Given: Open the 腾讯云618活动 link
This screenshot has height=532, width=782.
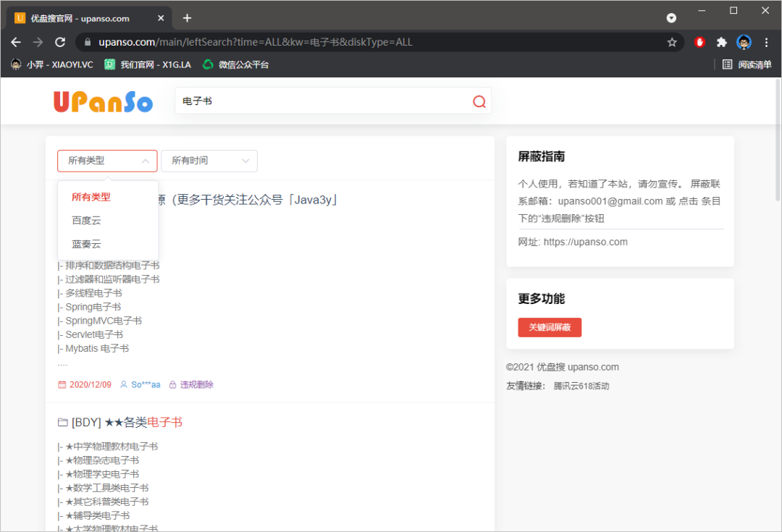Looking at the screenshot, I should click(581, 386).
